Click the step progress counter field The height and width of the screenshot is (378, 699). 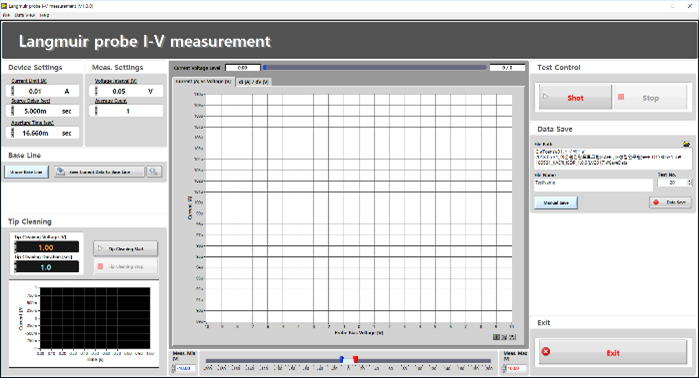(507, 68)
